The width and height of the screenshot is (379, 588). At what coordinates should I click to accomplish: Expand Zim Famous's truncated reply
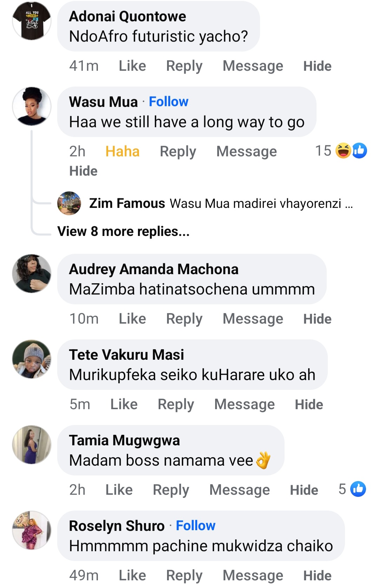tap(349, 203)
